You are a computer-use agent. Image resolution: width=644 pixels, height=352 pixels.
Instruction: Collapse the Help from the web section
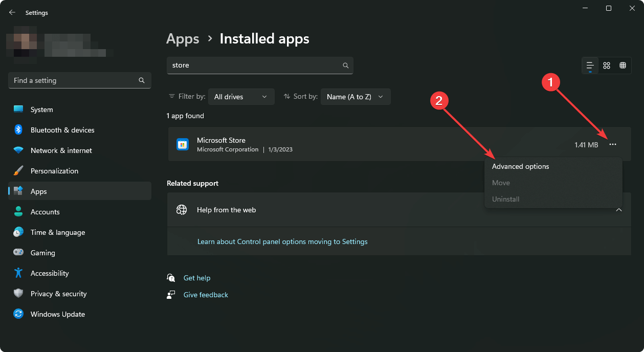619,210
